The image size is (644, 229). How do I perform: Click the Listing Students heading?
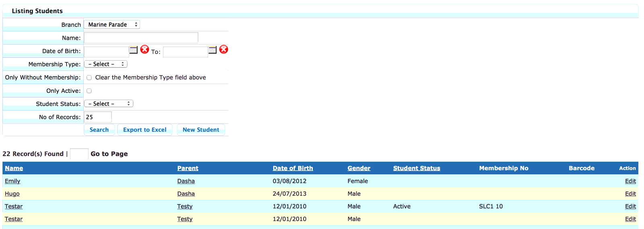coord(37,11)
